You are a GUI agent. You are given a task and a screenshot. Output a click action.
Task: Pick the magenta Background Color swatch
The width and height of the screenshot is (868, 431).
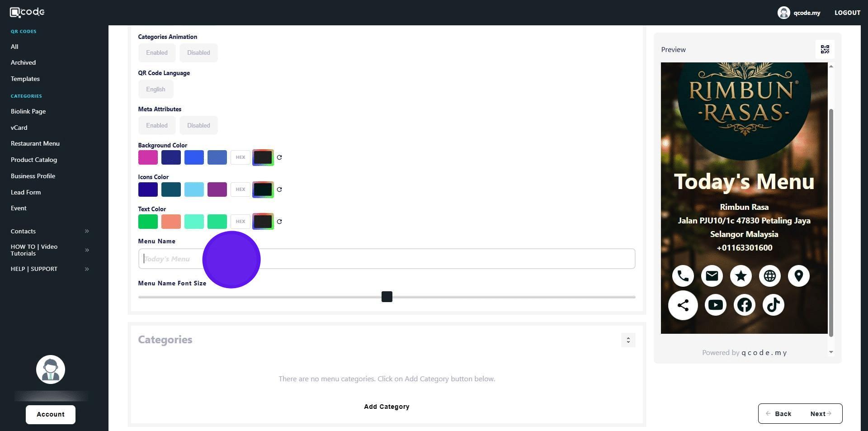148,157
